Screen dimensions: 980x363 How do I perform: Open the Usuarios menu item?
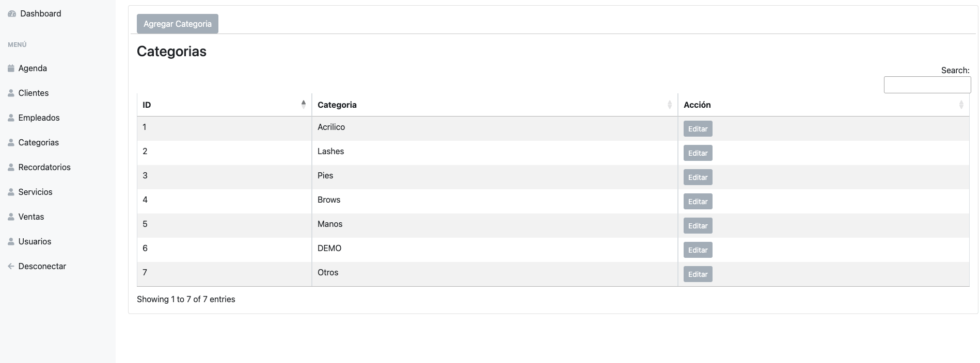(35, 242)
